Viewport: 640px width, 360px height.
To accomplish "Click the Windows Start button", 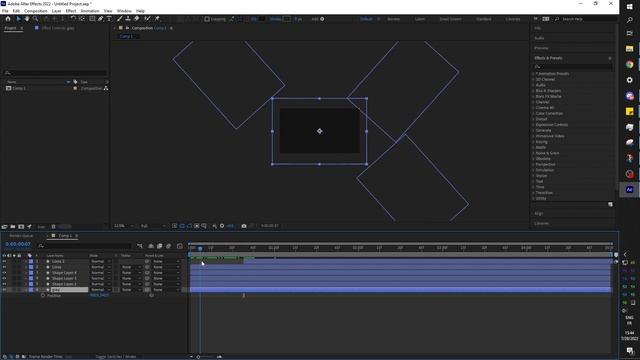I will click(629, 7).
